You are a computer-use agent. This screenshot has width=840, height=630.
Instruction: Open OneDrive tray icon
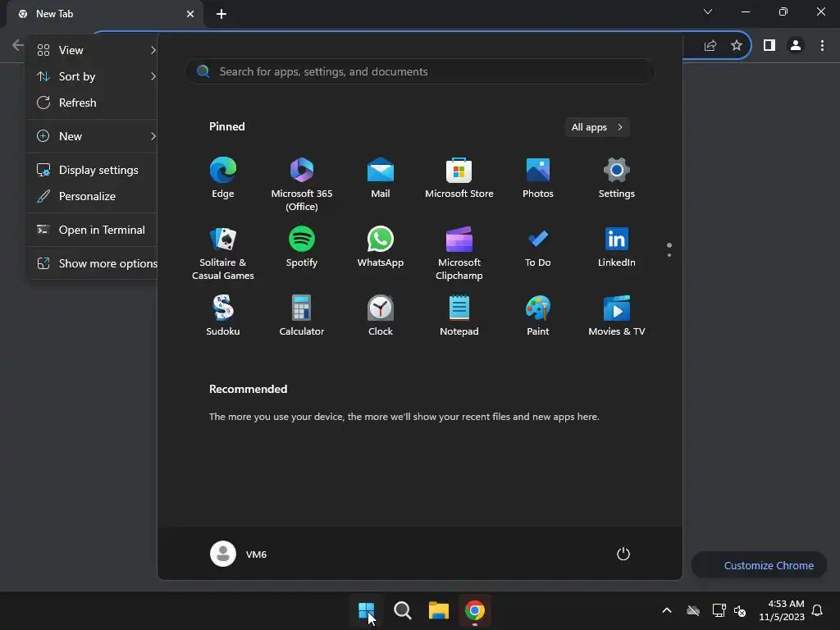[693, 610]
